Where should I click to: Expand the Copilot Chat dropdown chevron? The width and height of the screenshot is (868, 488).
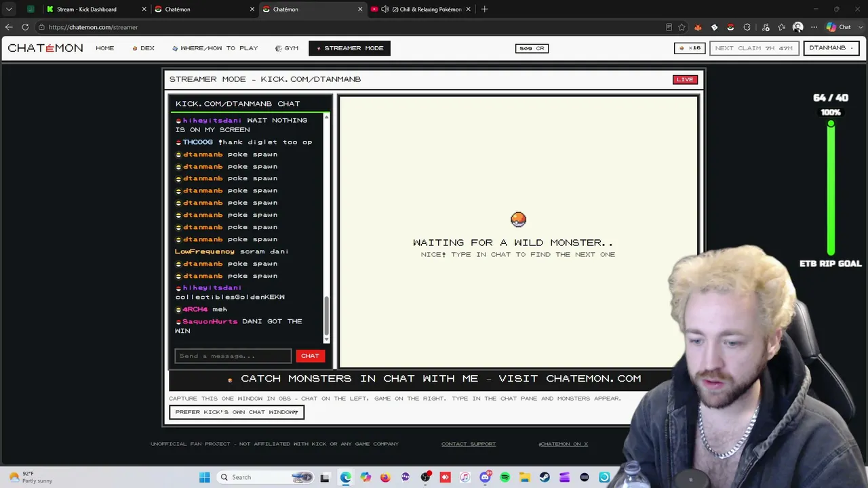(x=860, y=27)
